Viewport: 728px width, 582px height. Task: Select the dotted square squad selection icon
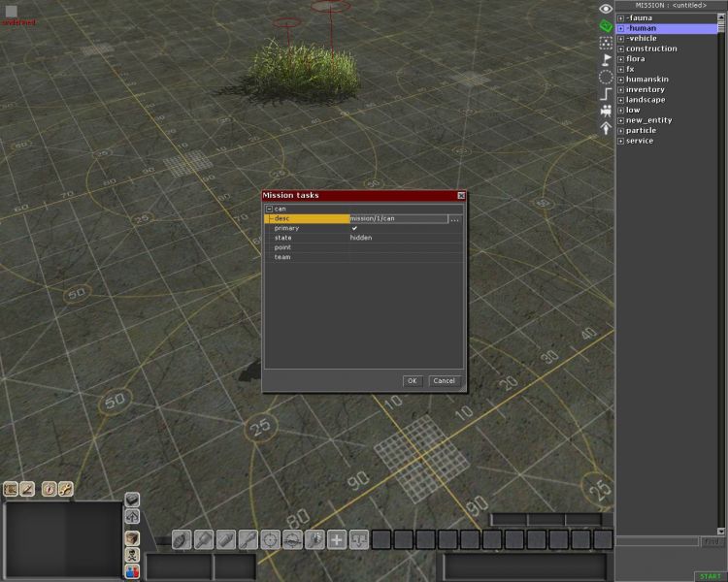(x=606, y=43)
